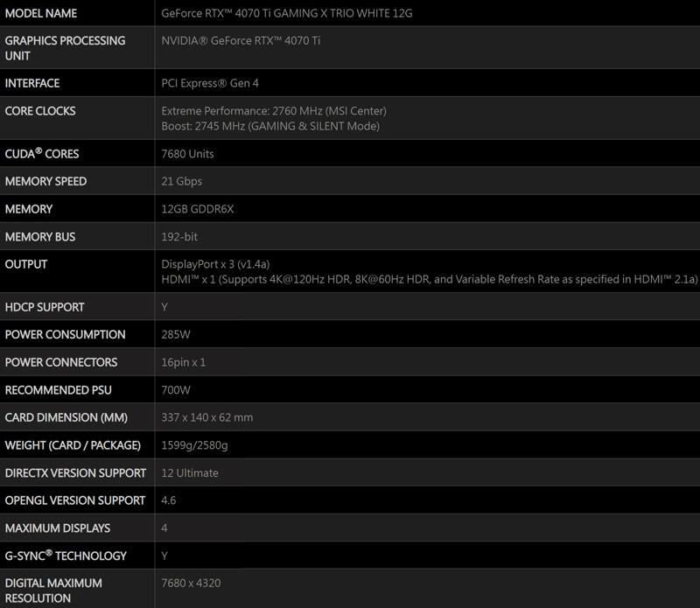Click the Boost 2745 MHz clock line
Image resolution: width=700 pixels, height=608 pixels.
point(270,126)
